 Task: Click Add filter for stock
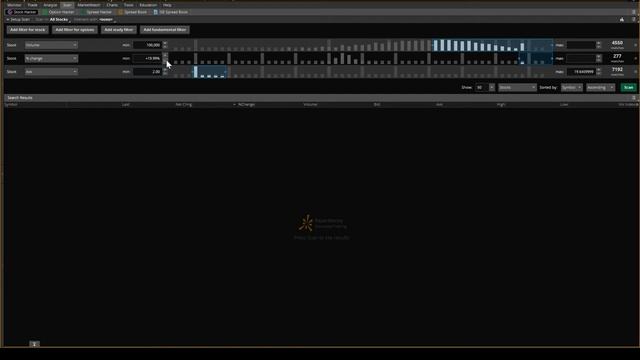tap(27, 30)
